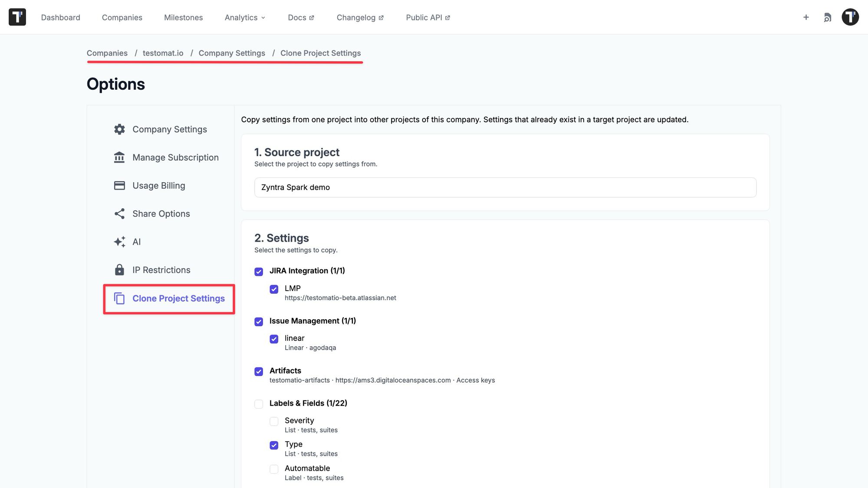Click the sparkle AI icon
The width and height of the screenshot is (868, 488).
[x=119, y=242]
